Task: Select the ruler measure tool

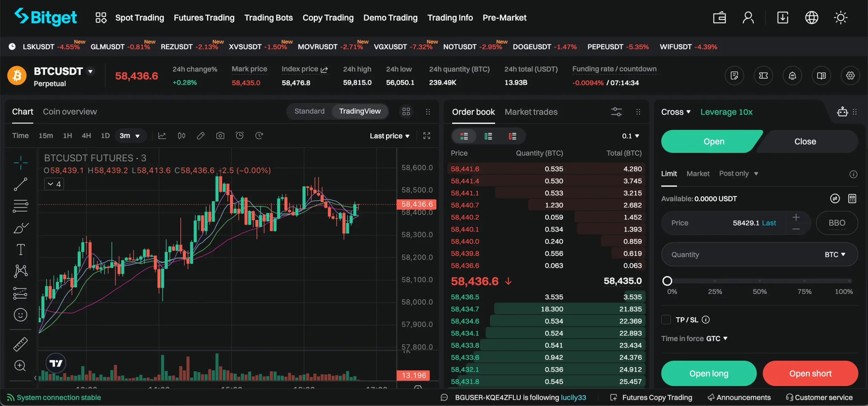Action: (x=20, y=344)
